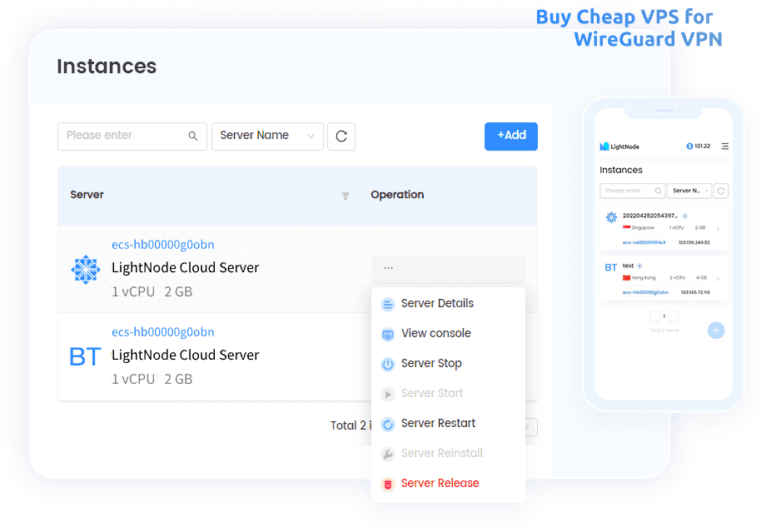
Task: Click 'LightNode Cloud Server' in the BT row
Action: point(185,355)
